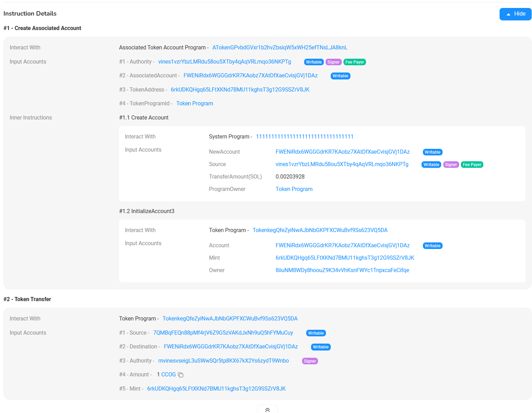Open the Associated Token Account Program address link
The width and height of the screenshot is (532, 413).
pyautogui.click(x=280, y=48)
